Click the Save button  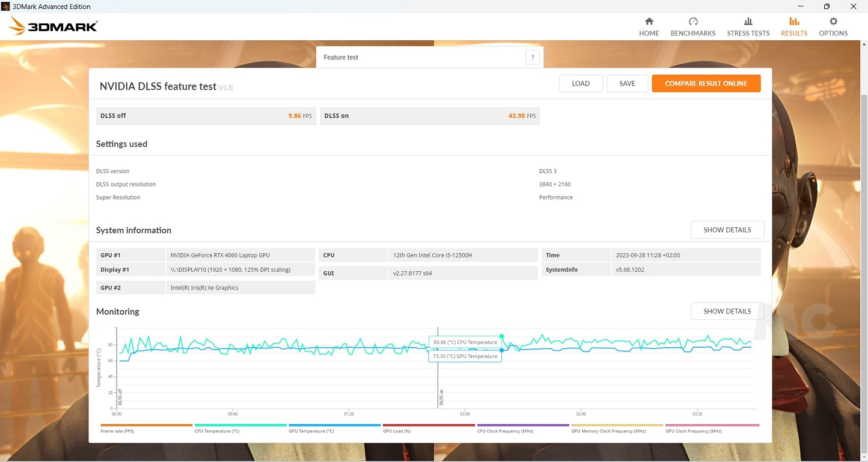627,84
